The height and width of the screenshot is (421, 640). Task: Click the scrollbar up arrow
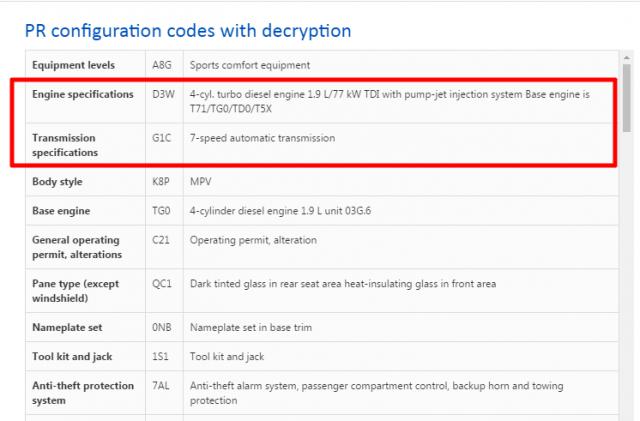(x=627, y=58)
